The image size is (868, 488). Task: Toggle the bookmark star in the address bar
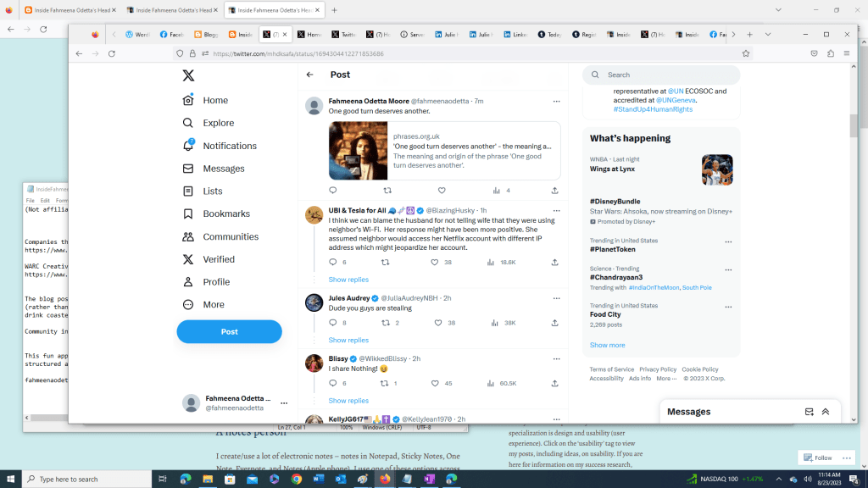click(745, 53)
